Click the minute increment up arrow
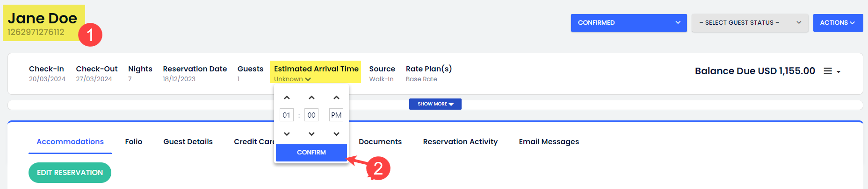Viewport: 868px width, 189px height. [311, 98]
